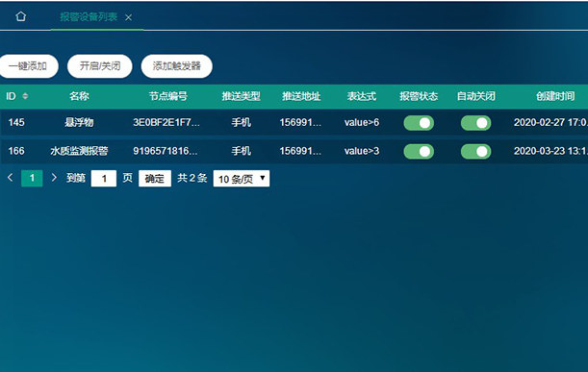The image size is (588, 372).
Task: Click the 报警状态 column header
Action: coord(419,96)
